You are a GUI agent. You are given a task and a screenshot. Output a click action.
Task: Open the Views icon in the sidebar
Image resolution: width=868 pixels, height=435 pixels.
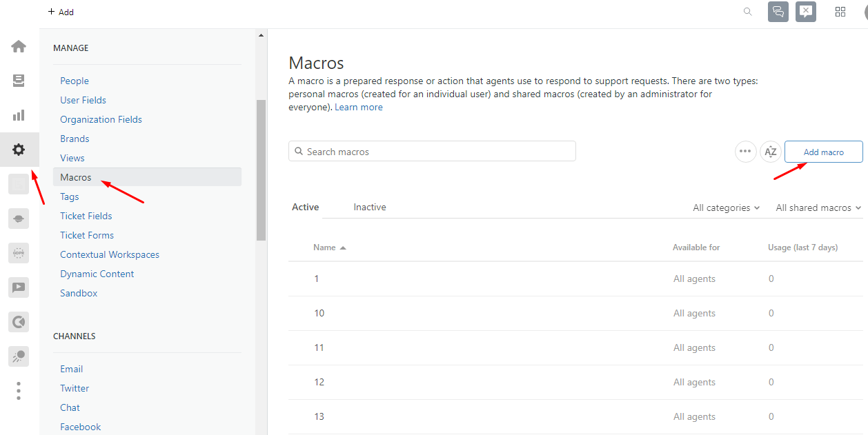19,80
